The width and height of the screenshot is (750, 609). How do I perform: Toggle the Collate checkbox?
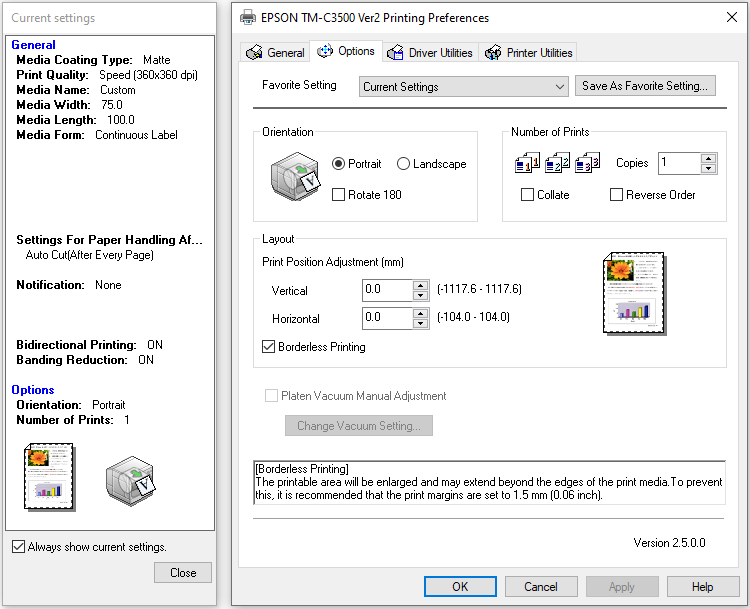[528, 195]
